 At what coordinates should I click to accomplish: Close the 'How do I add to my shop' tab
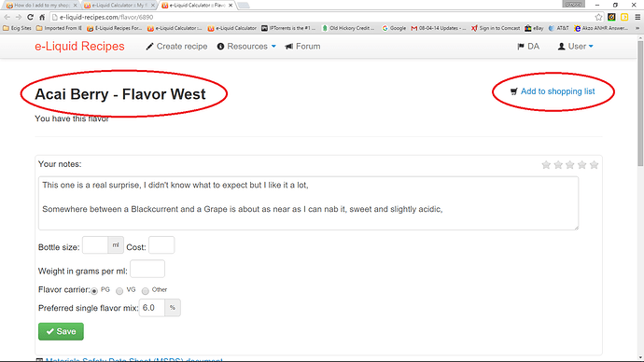pyautogui.click(x=76, y=6)
